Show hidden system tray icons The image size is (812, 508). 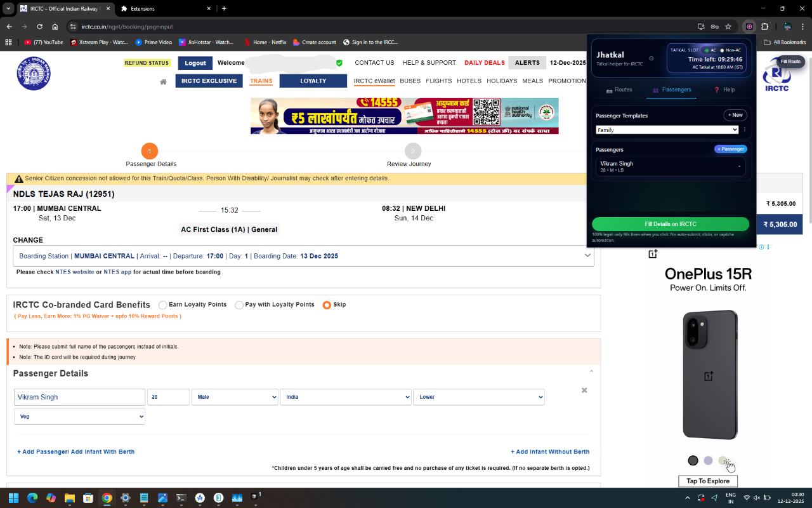click(x=688, y=498)
